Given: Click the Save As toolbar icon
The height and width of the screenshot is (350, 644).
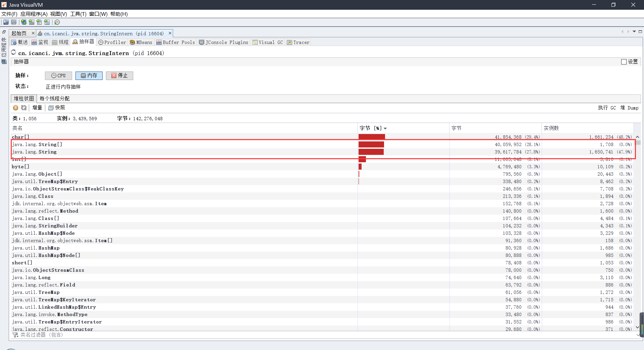Looking at the screenshot, I should [x=14, y=22].
